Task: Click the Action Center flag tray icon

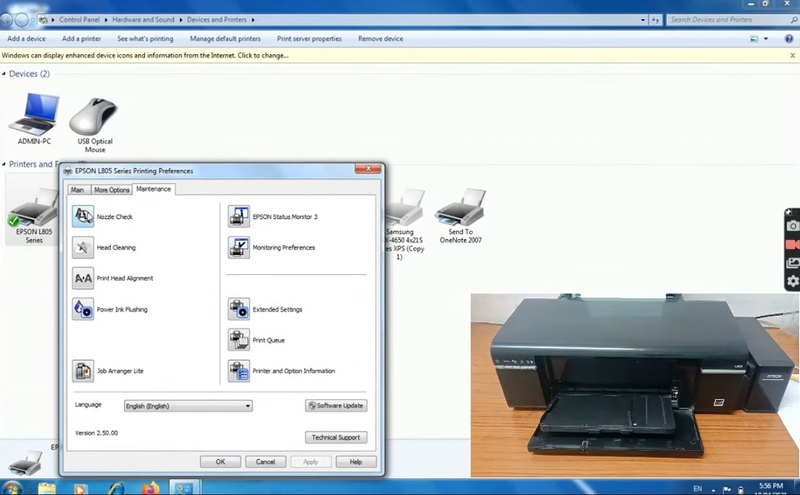Action: [727, 489]
